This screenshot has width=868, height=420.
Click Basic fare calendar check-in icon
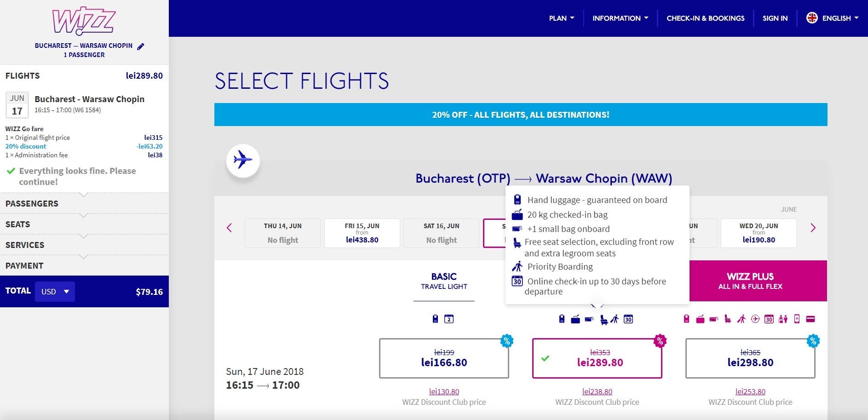449,319
